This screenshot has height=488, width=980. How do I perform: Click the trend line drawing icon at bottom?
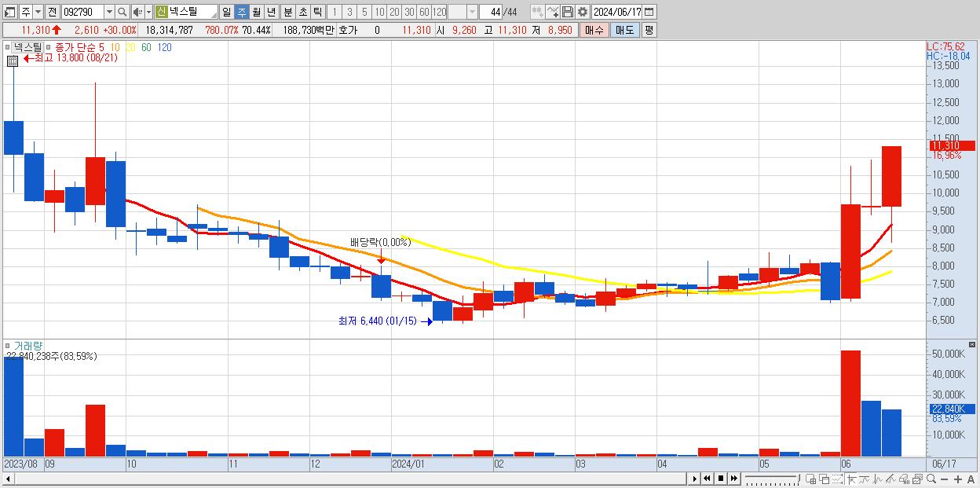point(865,479)
